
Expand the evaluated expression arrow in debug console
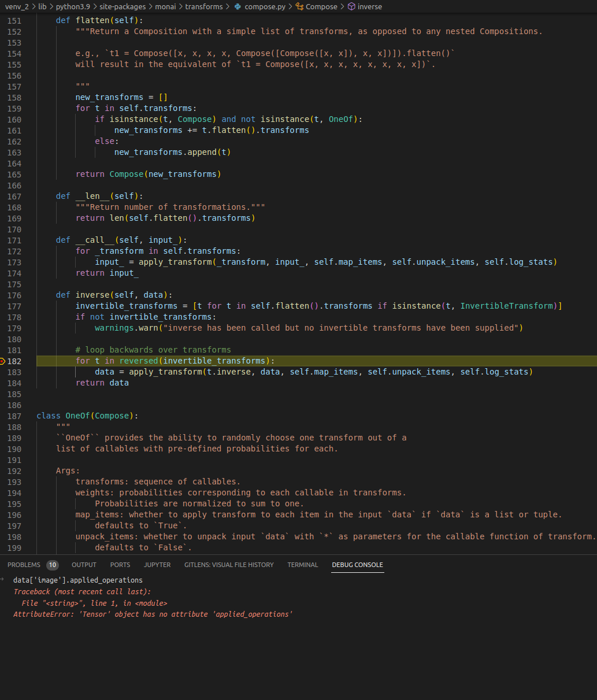(x=3, y=580)
